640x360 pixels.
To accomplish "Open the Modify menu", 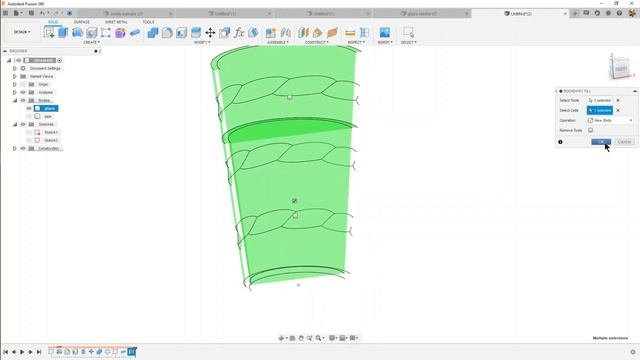I will (202, 42).
